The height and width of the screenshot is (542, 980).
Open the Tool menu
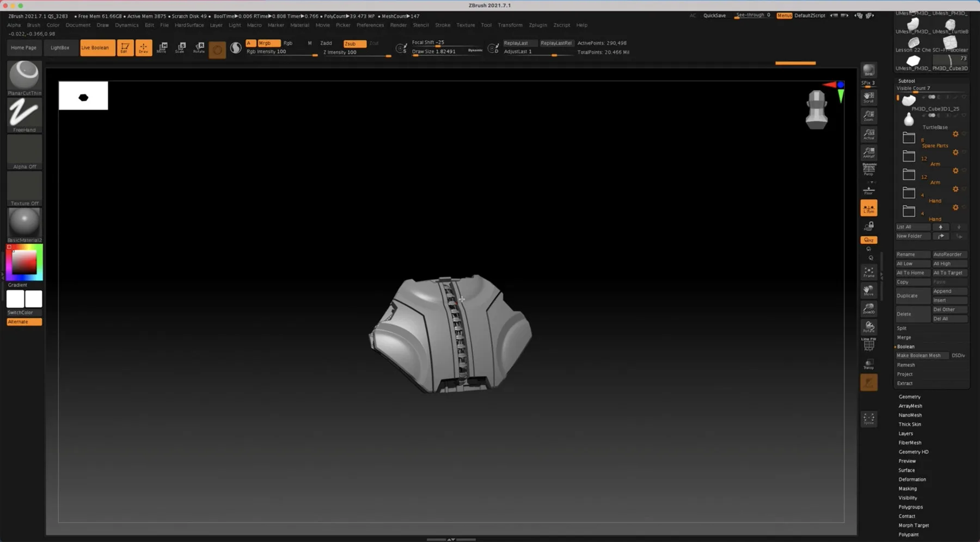[x=486, y=25]
